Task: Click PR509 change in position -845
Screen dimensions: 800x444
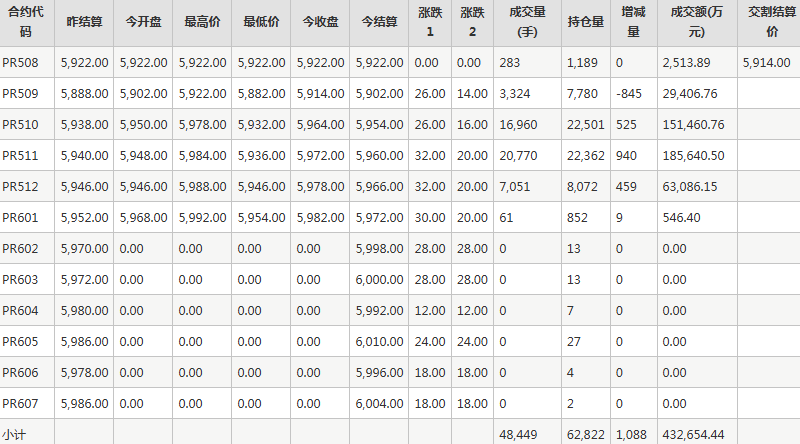Action: click(629, 94)
